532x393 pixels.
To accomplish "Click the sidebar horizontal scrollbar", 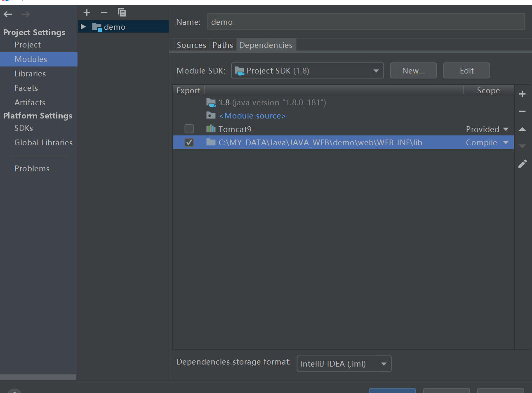I will pyautogui.click(x=38, y=377).
